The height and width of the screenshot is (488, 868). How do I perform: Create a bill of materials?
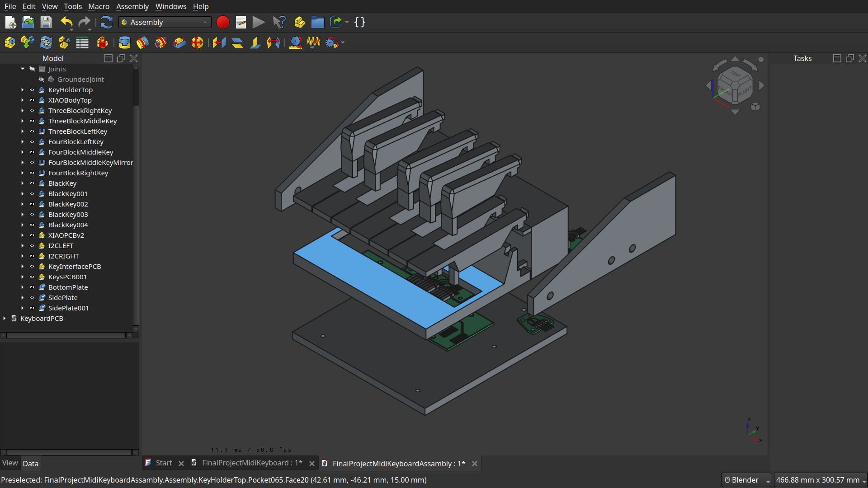[x=82, y=43]
